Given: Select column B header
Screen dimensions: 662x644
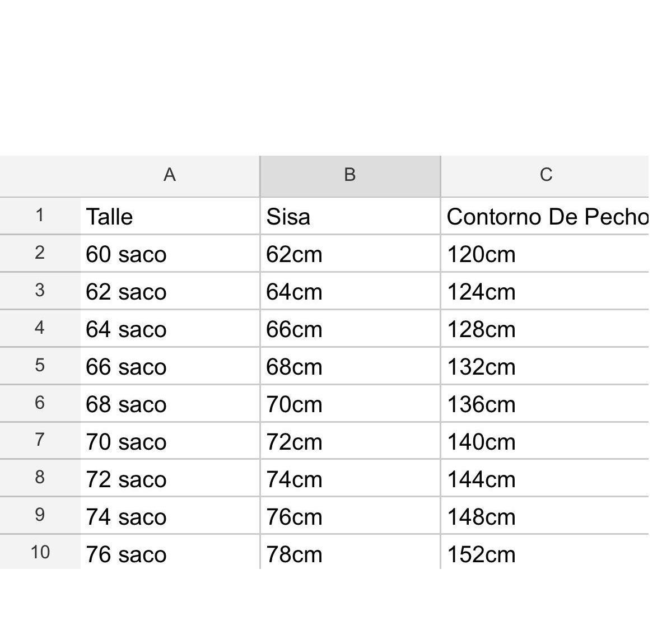Looking at the screenshot, I should point(350,175).
